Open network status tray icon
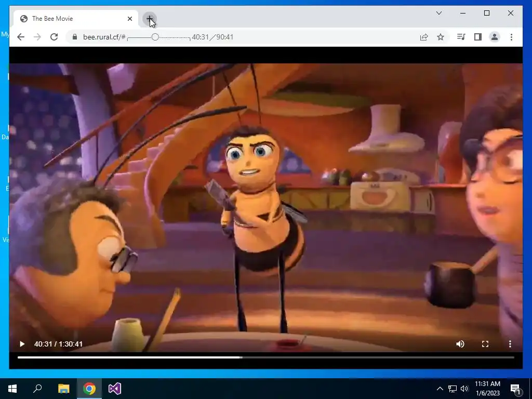532x399 pixels. point(453,389)
